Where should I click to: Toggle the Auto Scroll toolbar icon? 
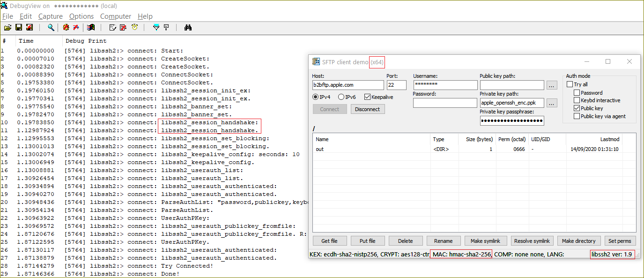[x=123, y=28]
